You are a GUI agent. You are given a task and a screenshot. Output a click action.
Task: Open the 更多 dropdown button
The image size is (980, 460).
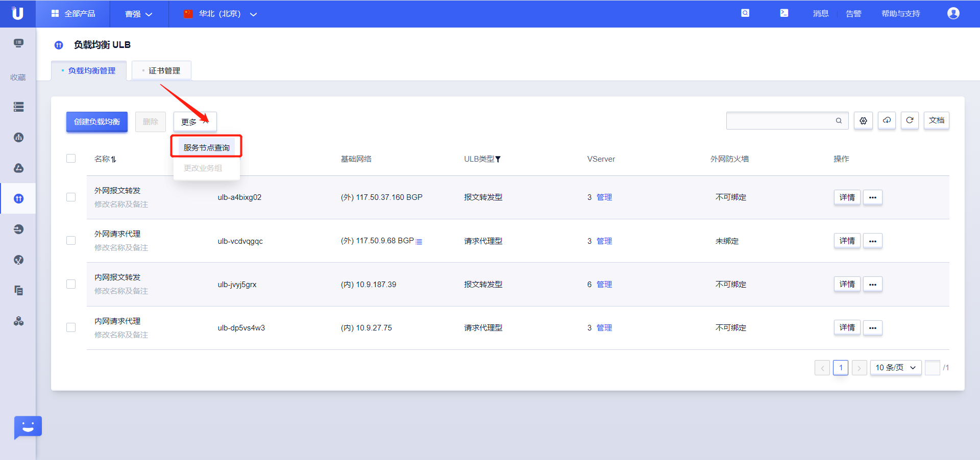[195, 122]
